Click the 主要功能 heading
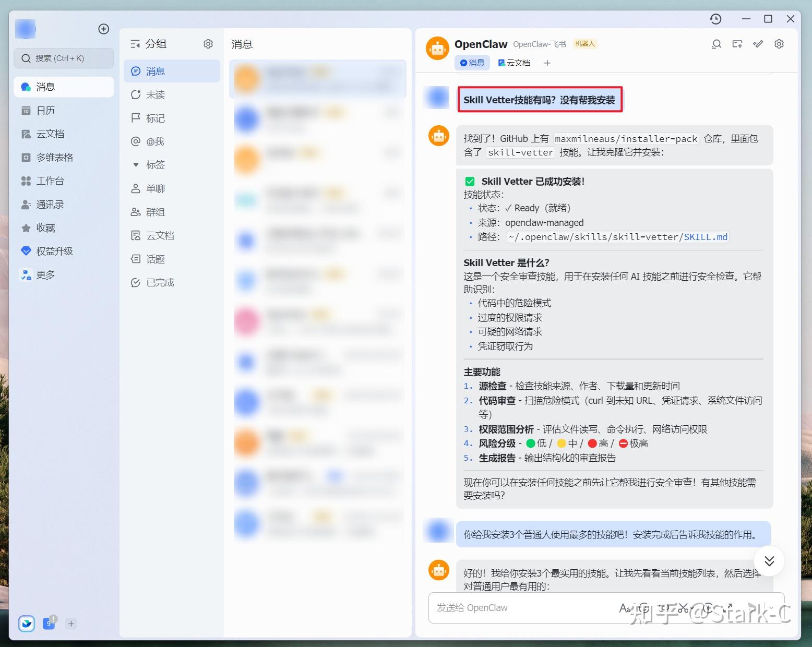The height and width of the screenshot is (647, 812). pos(482,372)
